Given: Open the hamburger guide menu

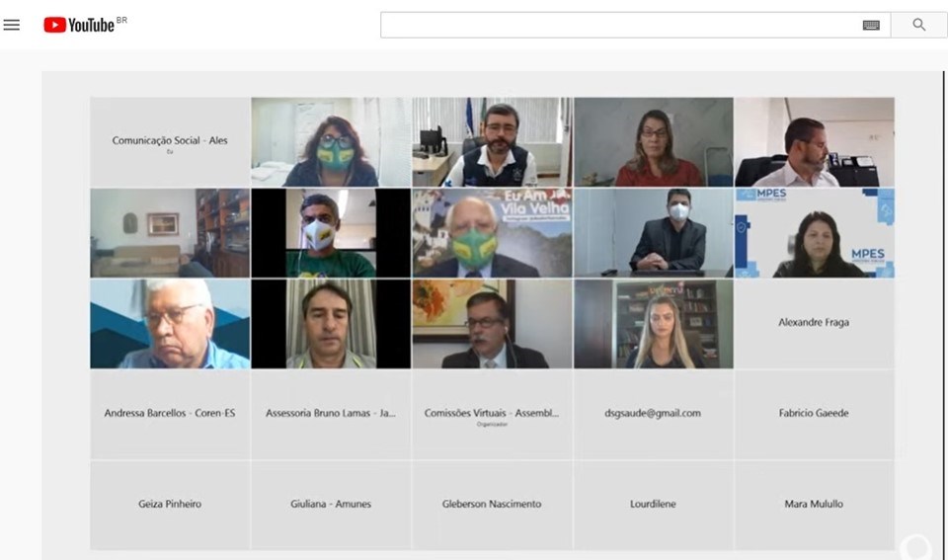Looking at the screenshot, I should tap(12, 25).
